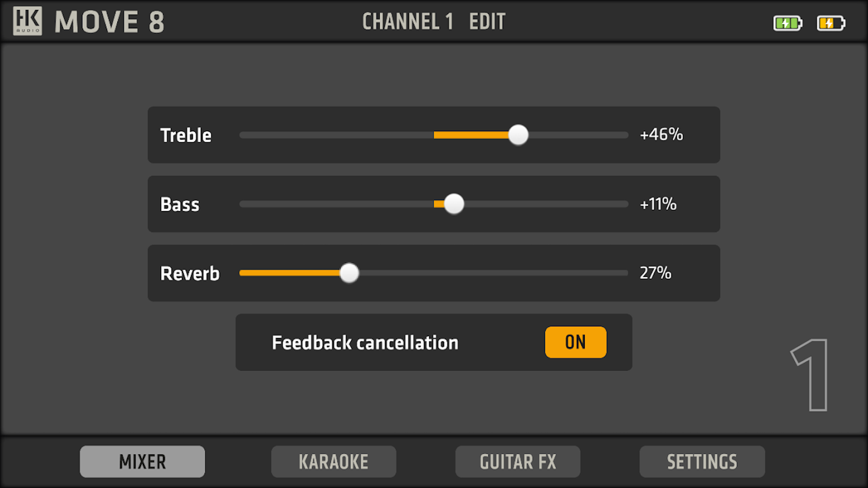Open the Karaoke tab
The width and height of the screenshot is (868, 488).
click(x=333, y=462)
